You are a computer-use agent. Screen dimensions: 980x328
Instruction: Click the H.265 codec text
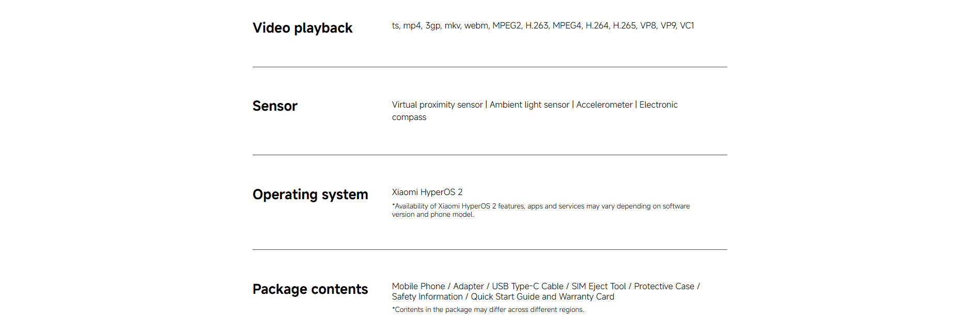[x=624, y=26]
